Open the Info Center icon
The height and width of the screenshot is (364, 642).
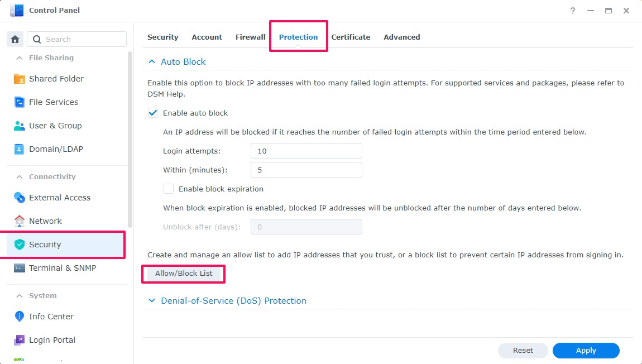coord(20,317)
